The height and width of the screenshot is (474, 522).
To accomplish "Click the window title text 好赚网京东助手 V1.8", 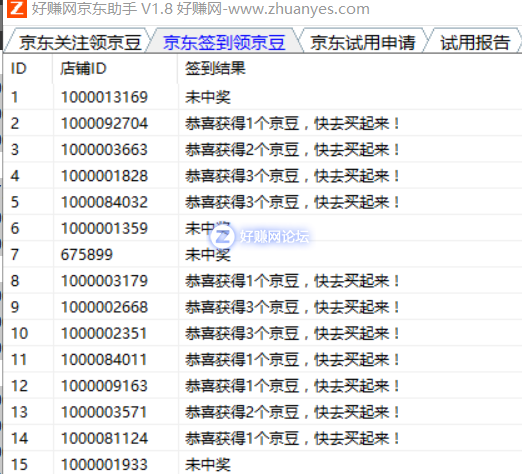I will pyautogui.click(x=102, y=9).
